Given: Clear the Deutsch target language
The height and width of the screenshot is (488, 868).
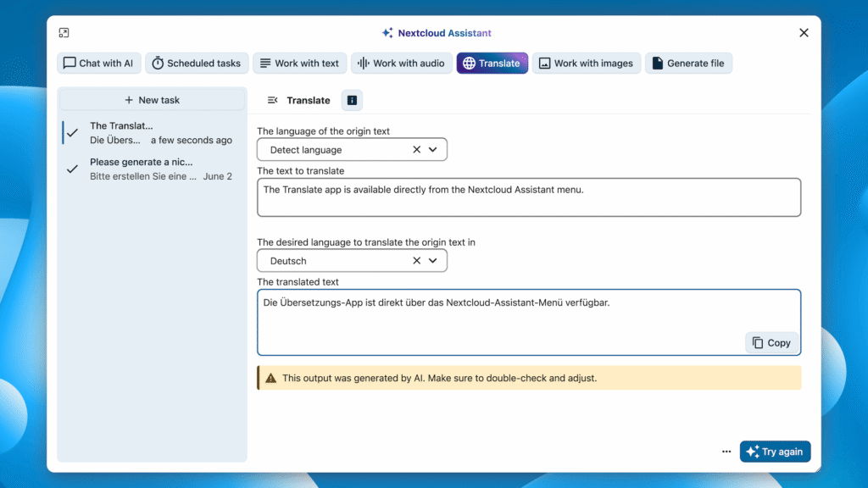Looking at the screenshot, I should [x=417, y=261].
